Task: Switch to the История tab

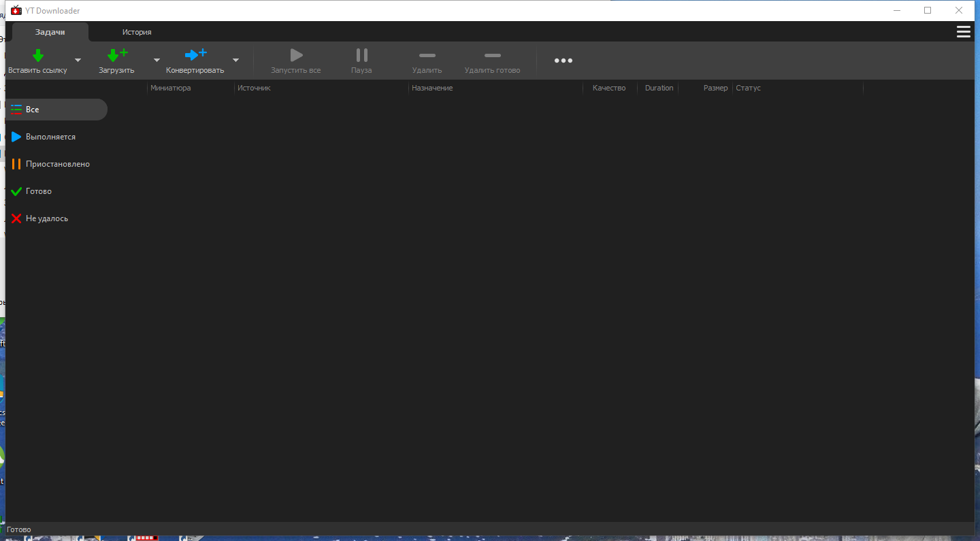Action: pos(137,31)
